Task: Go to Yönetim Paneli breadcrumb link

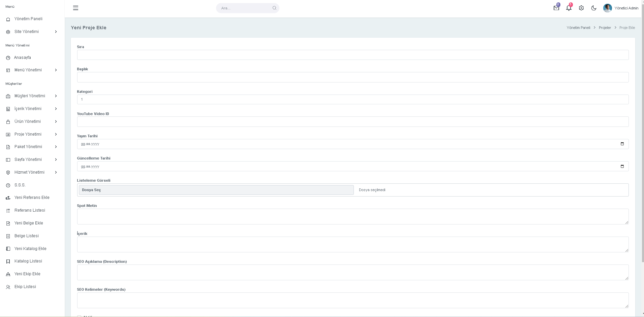Action: 578,28
